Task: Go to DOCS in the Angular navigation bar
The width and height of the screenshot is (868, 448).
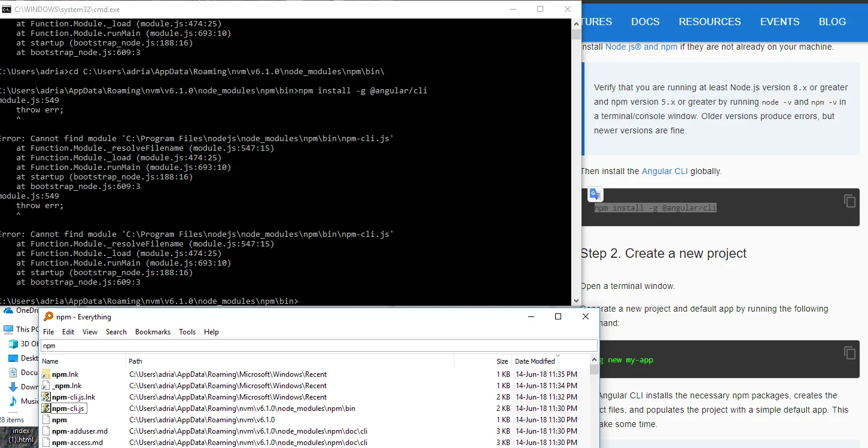Action: click(x=645, y=22)
